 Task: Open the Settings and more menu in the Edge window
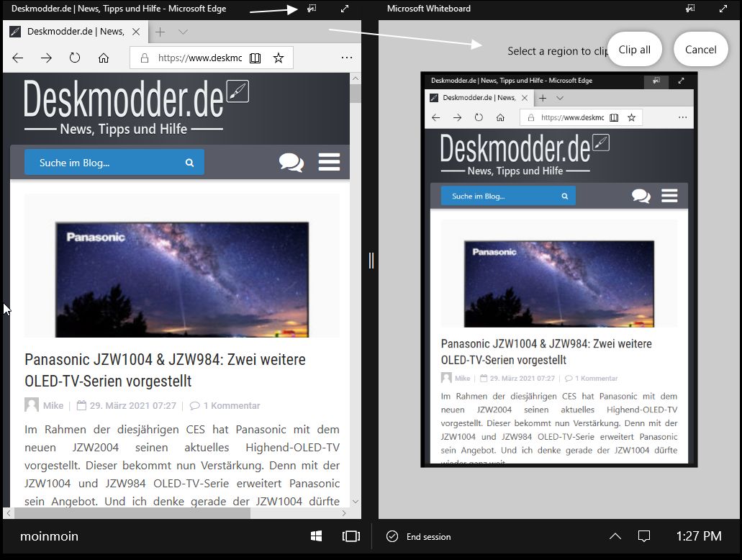[347, 58]
